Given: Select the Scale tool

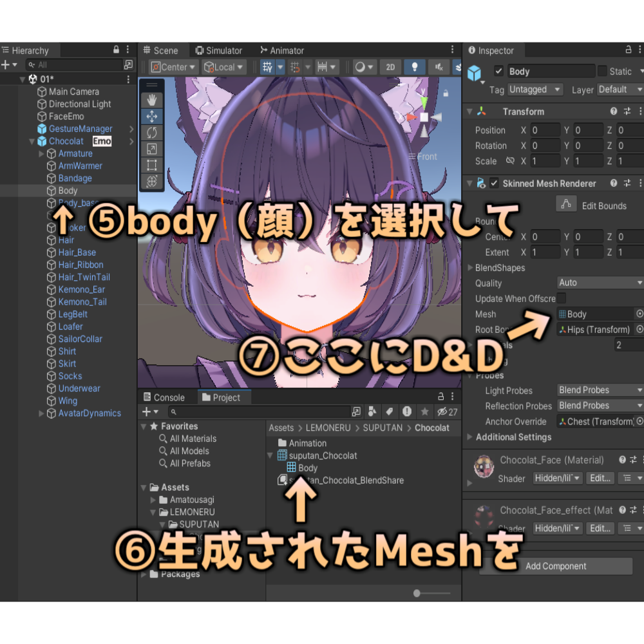Looking at the screenshot, I should click(x=151, y=149).
